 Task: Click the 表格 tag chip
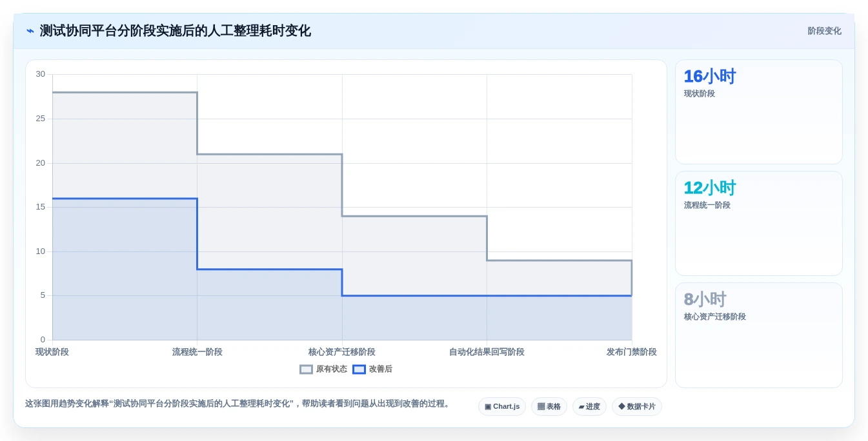[x=549, y=407]
